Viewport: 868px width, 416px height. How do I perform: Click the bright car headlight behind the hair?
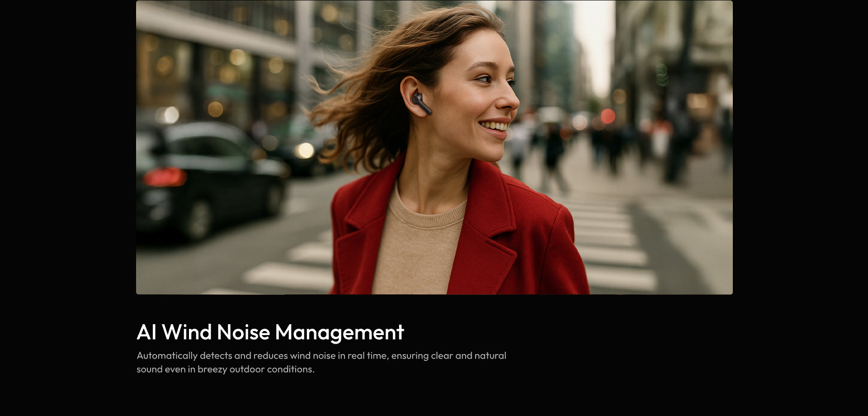click(306, 150)
